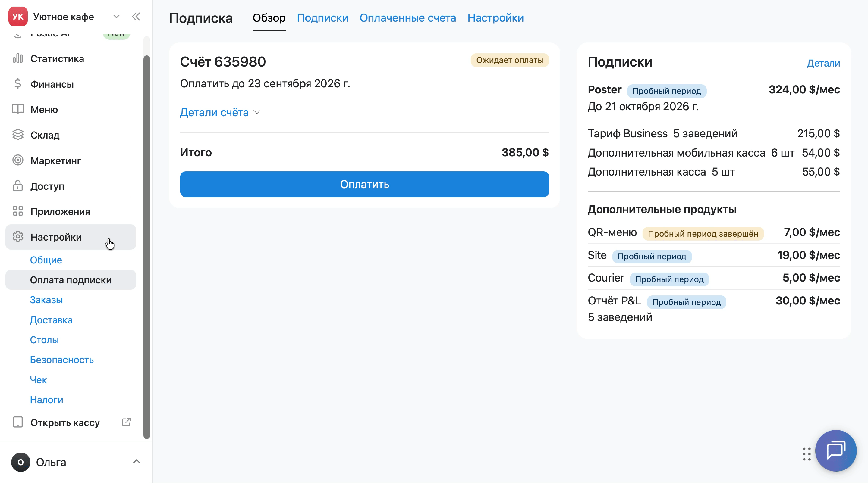Viewport: 868px width, 483px height.
Task: Click the dotted drag handle beside the chat button
Action: 807,454
